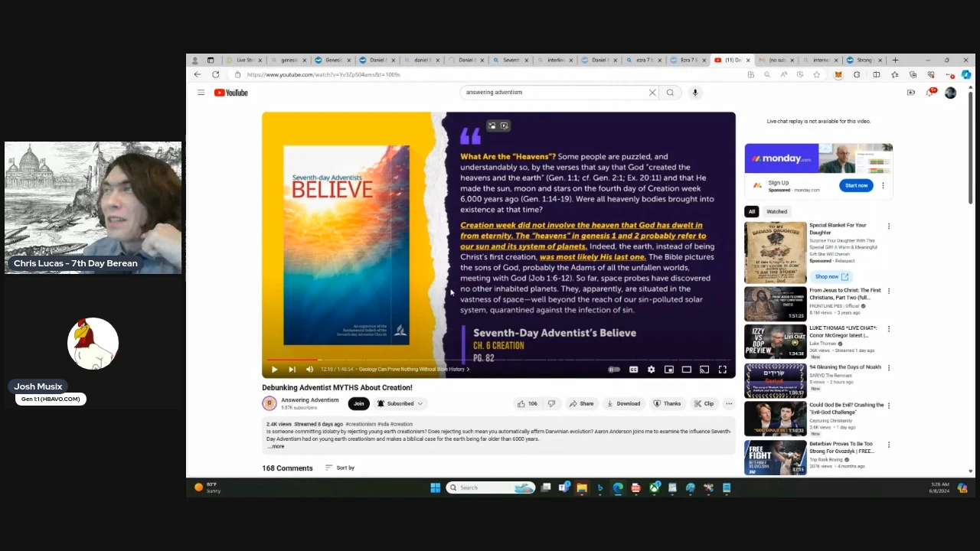Viewport: 980px width, 551px height.
Task: Open YouTube guide hamburger menu
Action: click(x=201, y=93)
